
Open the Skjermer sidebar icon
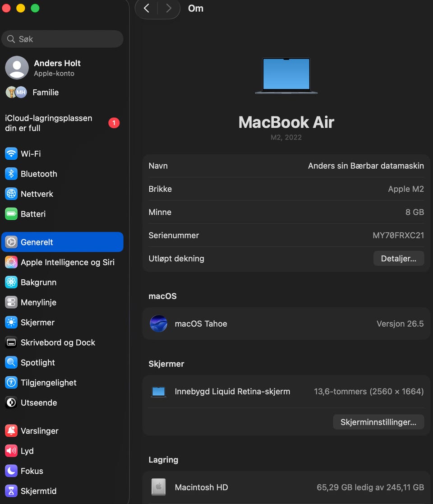pos(11,323)
